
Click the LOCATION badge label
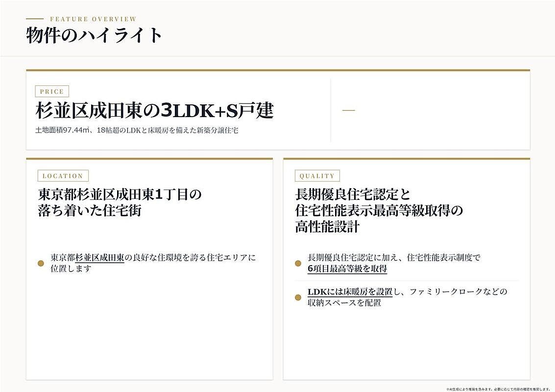63,175
